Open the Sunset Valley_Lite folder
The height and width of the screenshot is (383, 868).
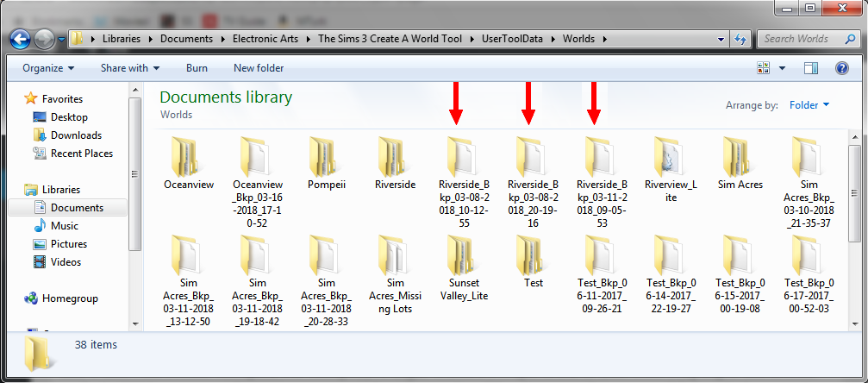click(464, 257)
